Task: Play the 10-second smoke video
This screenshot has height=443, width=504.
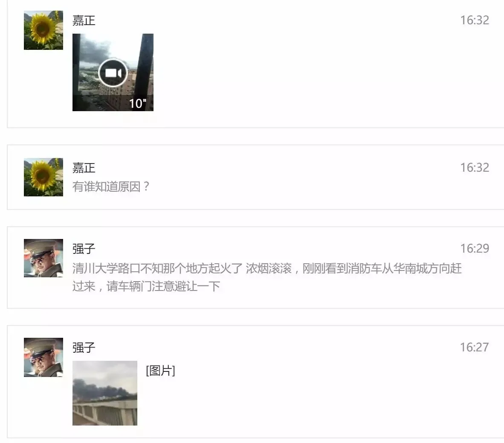Action: [113, 72]
